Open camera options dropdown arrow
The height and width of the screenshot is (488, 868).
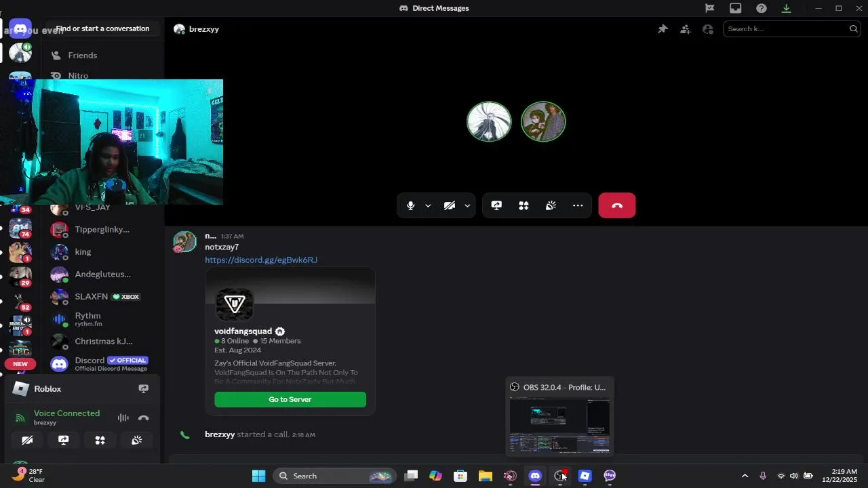pos(467,205)
